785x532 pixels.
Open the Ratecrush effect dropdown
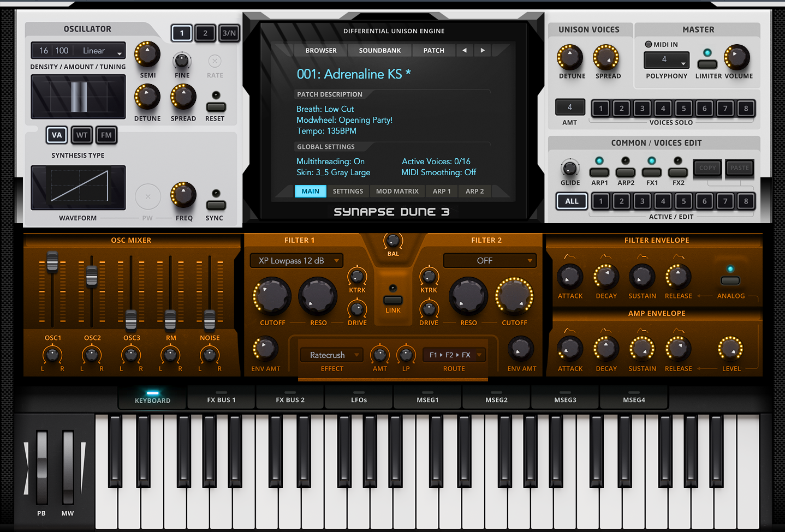click(332, 355)
